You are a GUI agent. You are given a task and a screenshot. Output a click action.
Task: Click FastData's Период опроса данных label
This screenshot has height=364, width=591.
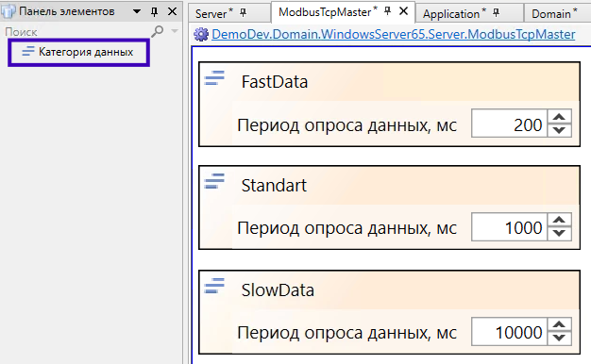(x=346, y=125)
